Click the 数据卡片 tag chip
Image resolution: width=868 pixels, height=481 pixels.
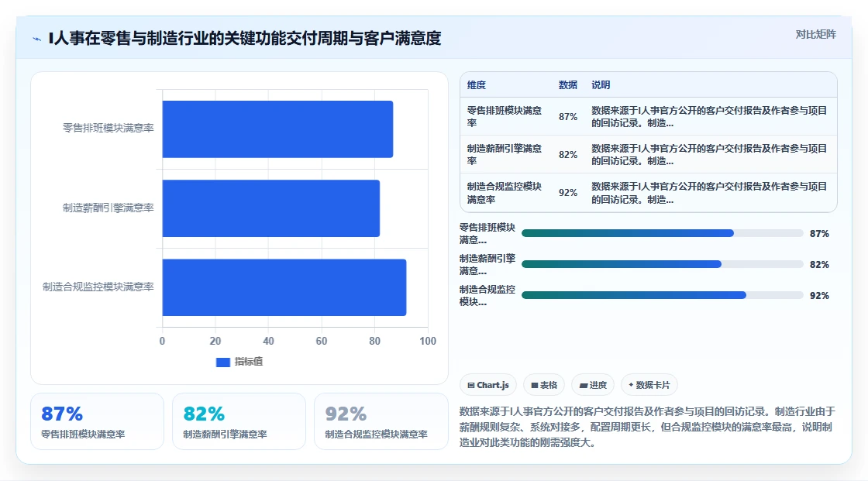coord(649,385)
